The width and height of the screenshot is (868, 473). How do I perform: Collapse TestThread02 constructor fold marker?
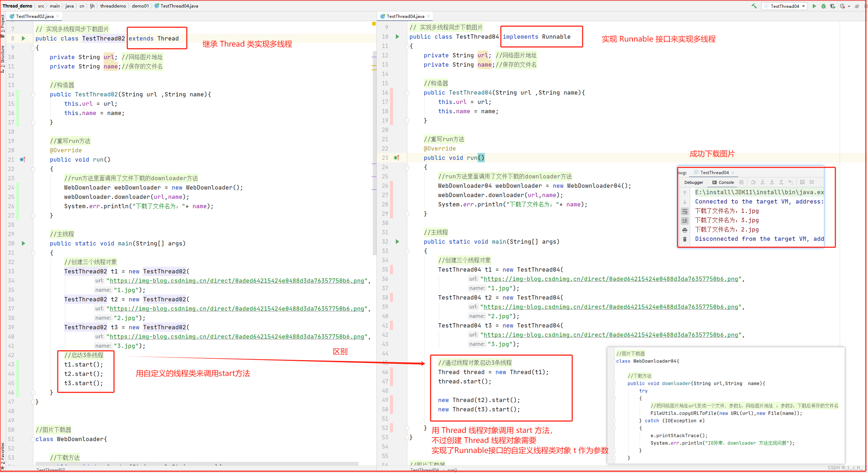(x=33, y=95)
